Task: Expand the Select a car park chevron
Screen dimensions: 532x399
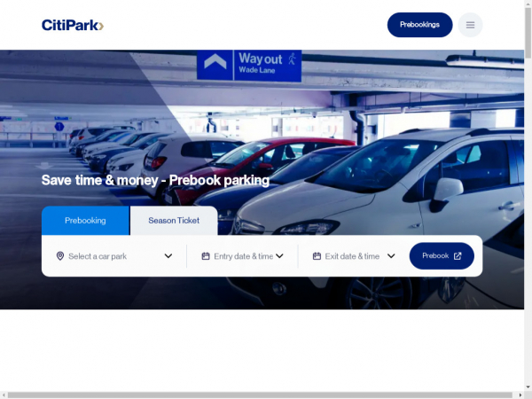Action: click(x=168, y=256)
